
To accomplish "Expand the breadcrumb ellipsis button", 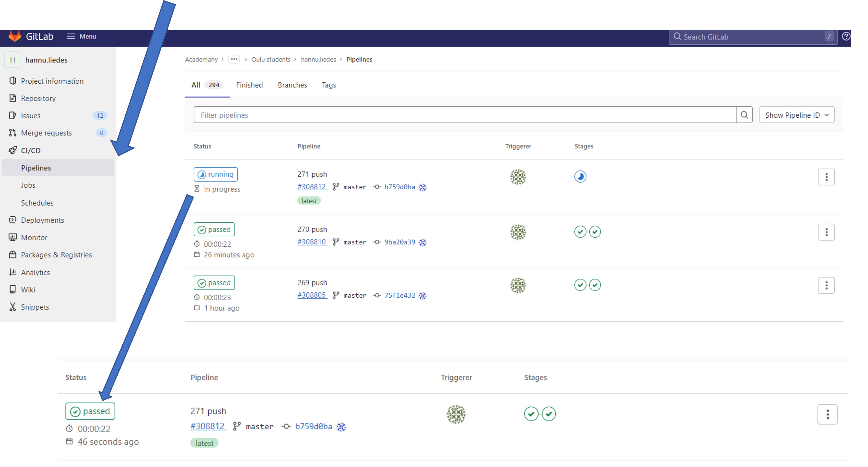I will tap(234, 59).
